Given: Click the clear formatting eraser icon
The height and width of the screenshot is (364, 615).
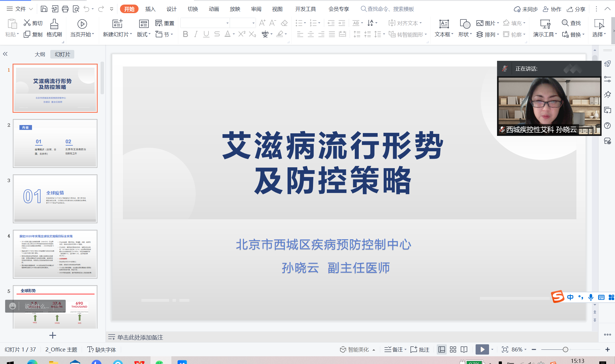Looking at the screenshot, I should pyautogui.click(x=284, y=23).
